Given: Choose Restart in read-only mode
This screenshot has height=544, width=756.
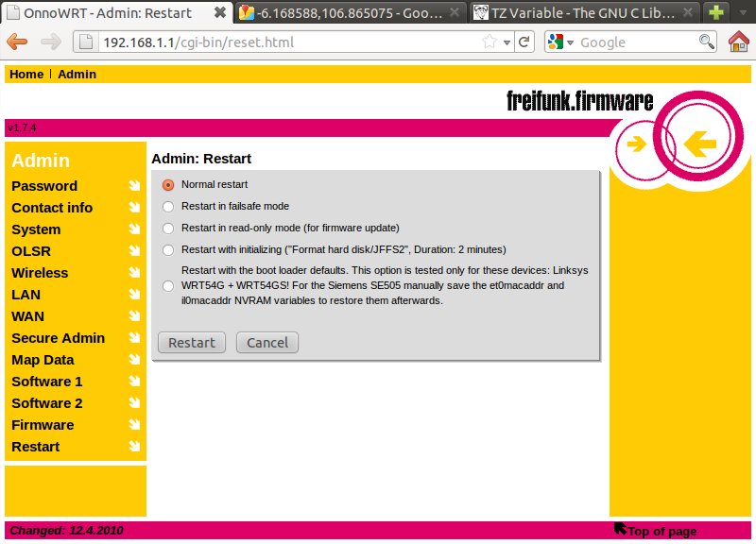Looking at the screenshot, I should point(168,229).
